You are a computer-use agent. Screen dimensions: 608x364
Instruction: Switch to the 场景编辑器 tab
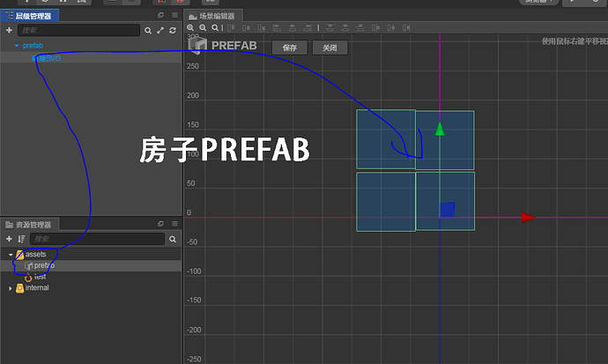click(213, 16)
